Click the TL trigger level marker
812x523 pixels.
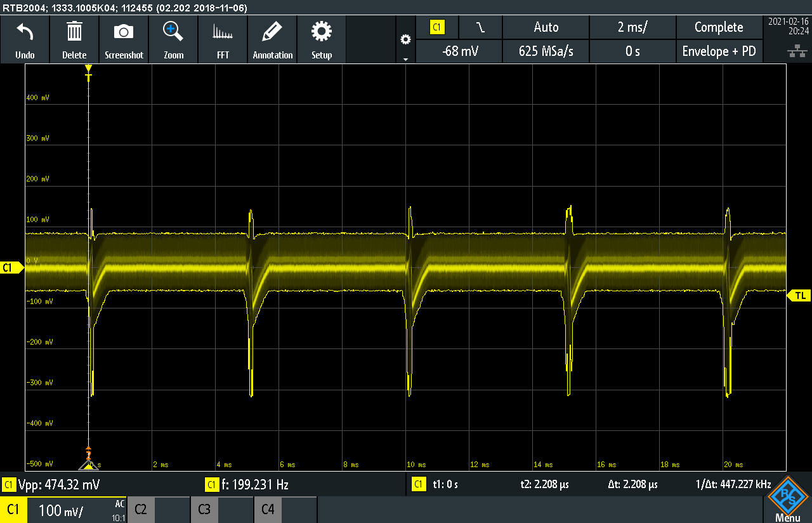point(800,295)
